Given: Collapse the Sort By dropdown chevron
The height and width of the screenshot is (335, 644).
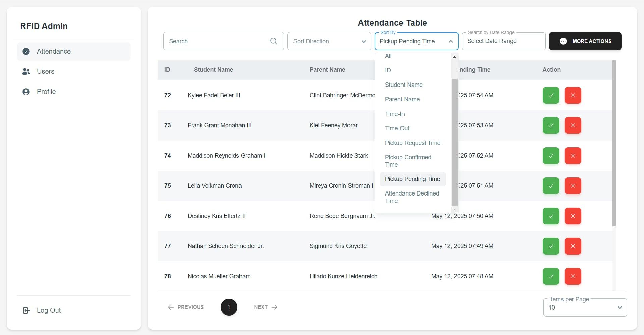Looking at the screenshot, I should coord(451,41).
